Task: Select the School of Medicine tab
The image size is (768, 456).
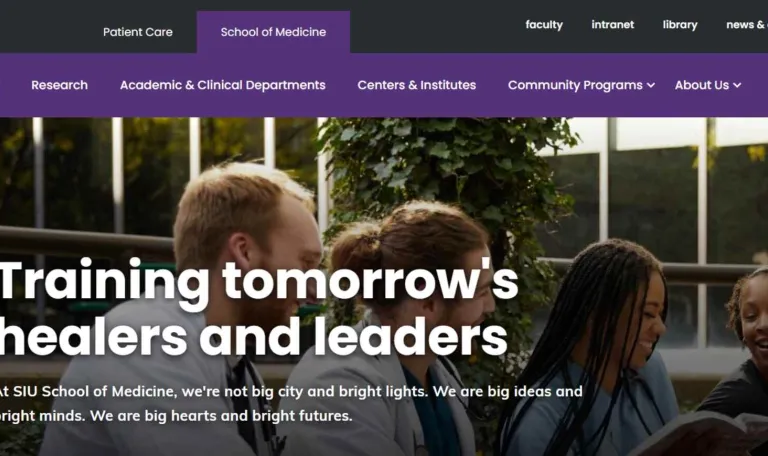Action: (273, 32)
